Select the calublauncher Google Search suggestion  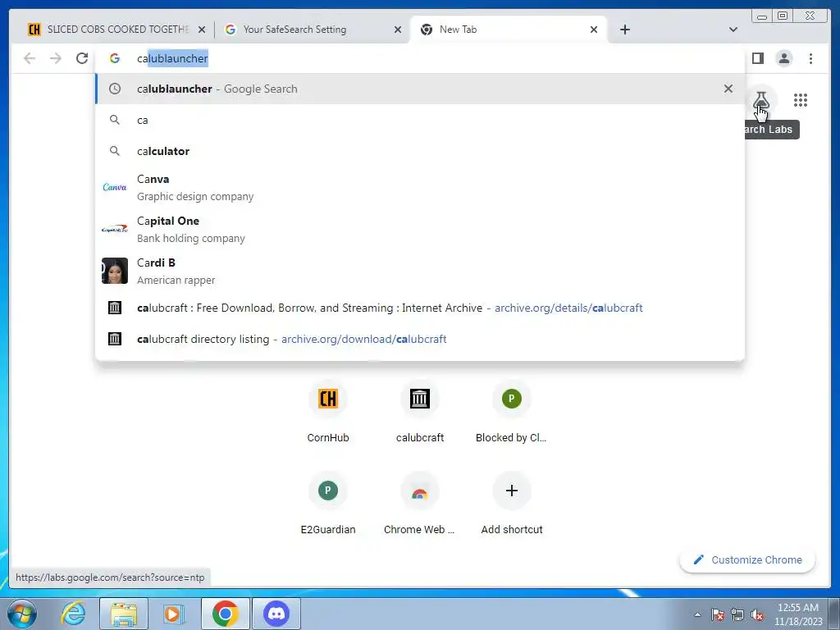tap(420, 89)
